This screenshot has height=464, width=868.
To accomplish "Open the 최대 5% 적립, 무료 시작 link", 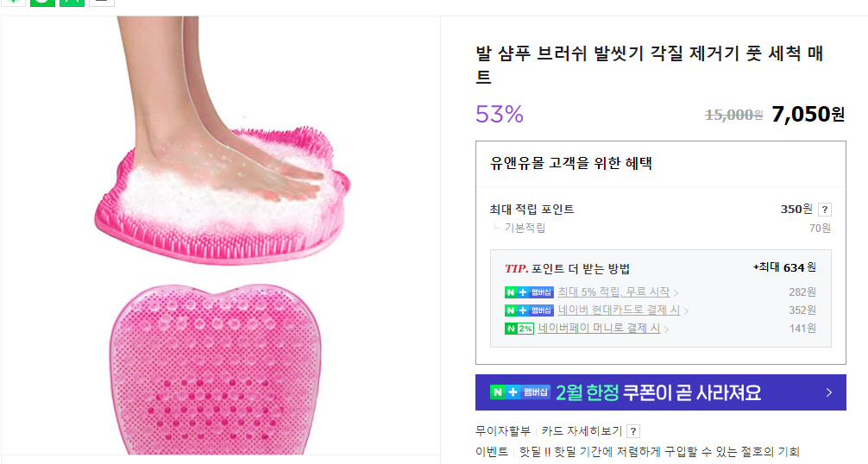I will pos(613,292).
